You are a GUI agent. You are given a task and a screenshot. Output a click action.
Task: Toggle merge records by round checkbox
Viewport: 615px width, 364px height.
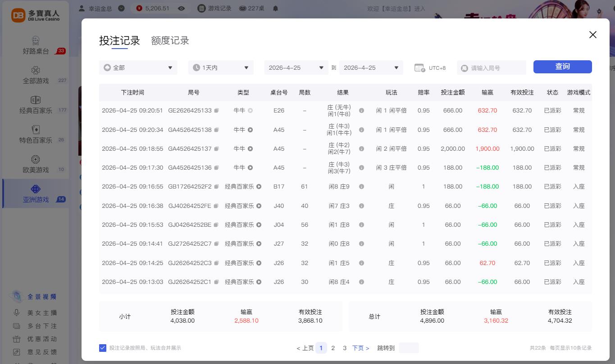[103, 348]
